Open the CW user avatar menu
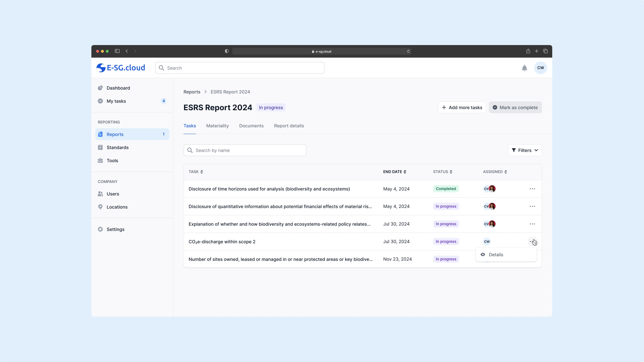The width and height of the screenshot is (644, 362). [540, 68]
